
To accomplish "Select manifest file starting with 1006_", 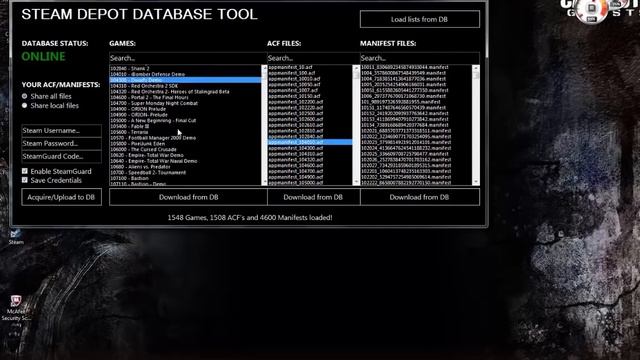I will (416, 96).
